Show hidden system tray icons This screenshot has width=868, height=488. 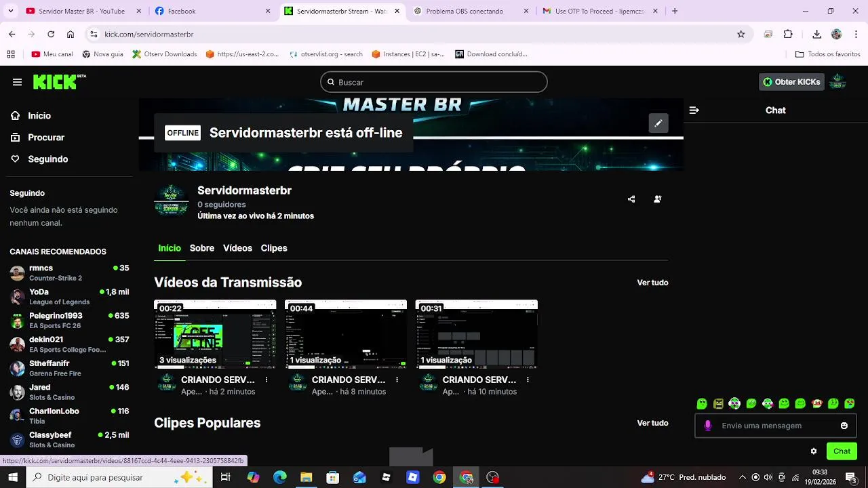point(742,477)
